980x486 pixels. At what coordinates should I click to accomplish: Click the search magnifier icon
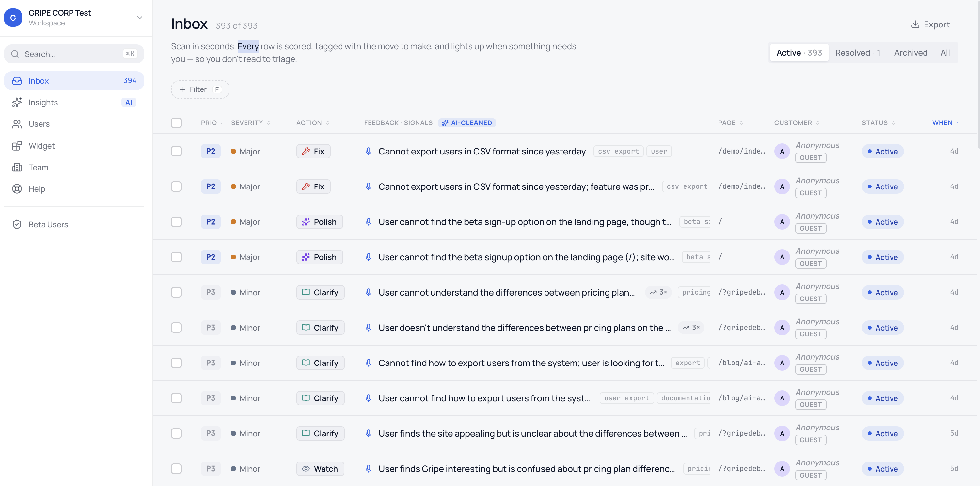(x=15, y=54)
